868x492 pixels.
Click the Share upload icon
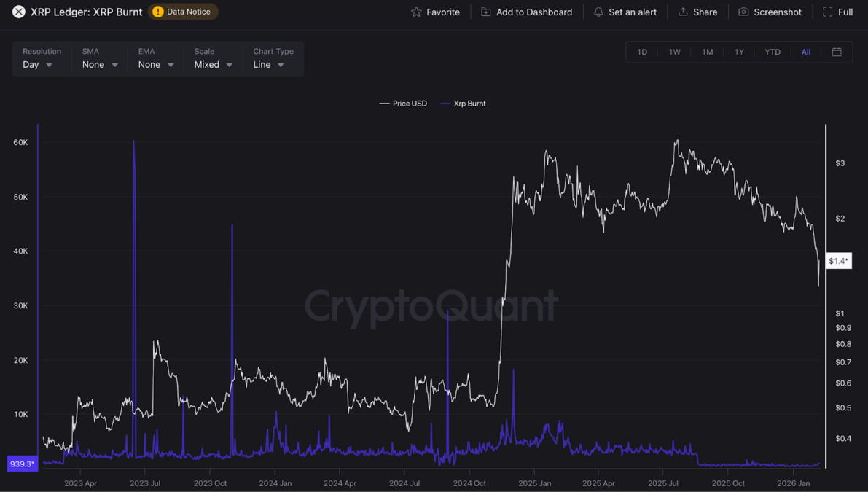pyautogui.click(x=683, y=12)
